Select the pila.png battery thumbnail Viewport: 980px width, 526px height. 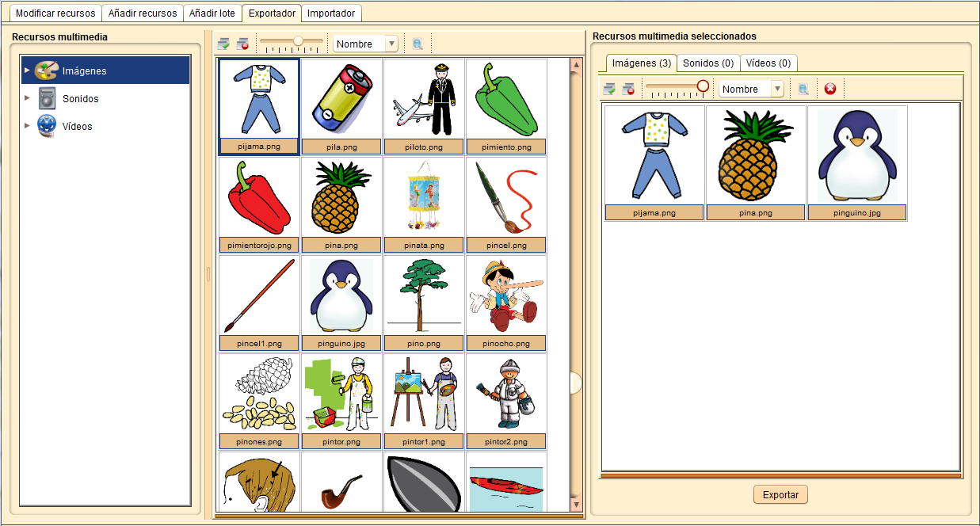pos(341,107)
